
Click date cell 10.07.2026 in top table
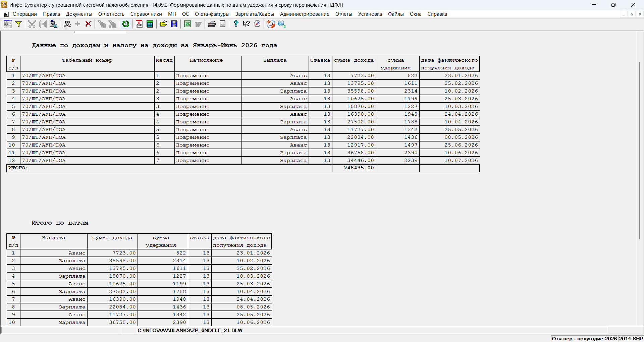pyautogui.click(x=449, y=161)
